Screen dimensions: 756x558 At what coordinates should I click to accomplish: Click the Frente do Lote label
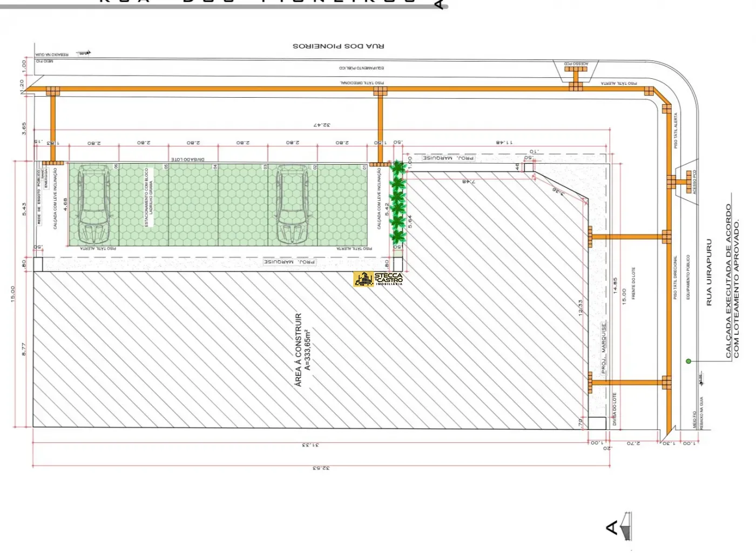pyautogui.click(x=633, y=283)
